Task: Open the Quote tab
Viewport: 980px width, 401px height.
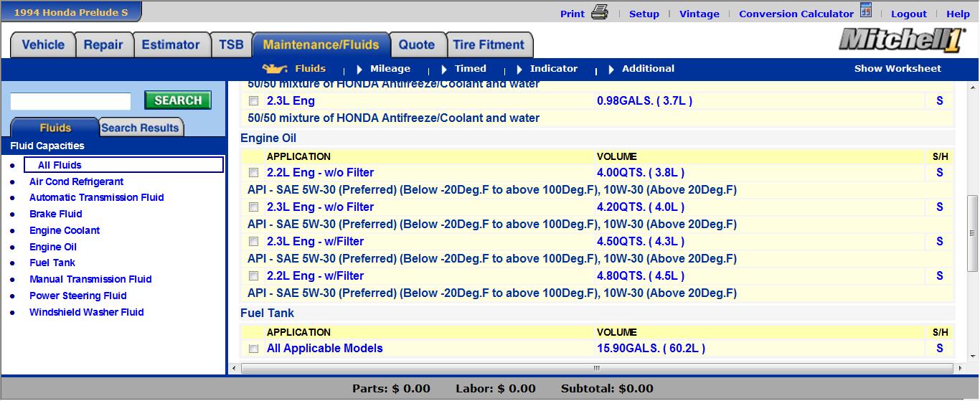Action: coord(417,44)
